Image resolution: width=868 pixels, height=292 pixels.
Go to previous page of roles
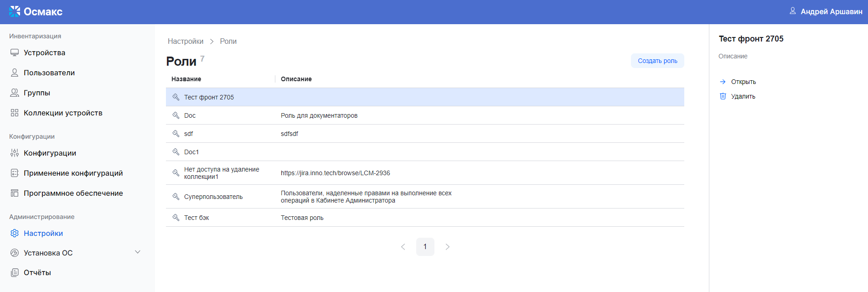[403, 247]
